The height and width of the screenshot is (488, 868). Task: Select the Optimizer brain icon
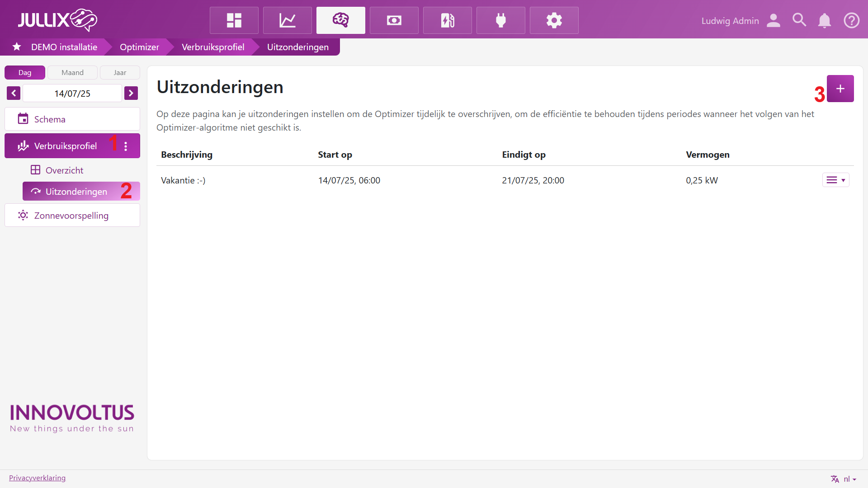[340, 20]
